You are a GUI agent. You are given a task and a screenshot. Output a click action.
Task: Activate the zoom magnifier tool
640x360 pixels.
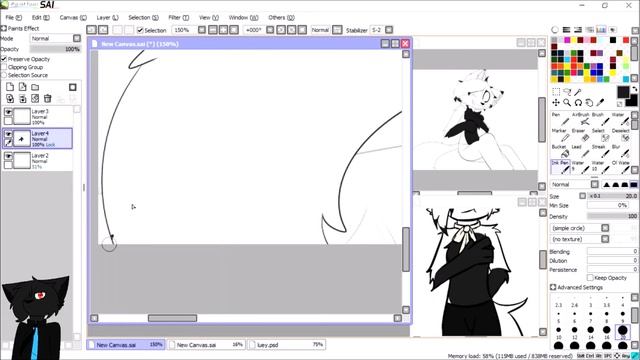(x=567, y=103)
